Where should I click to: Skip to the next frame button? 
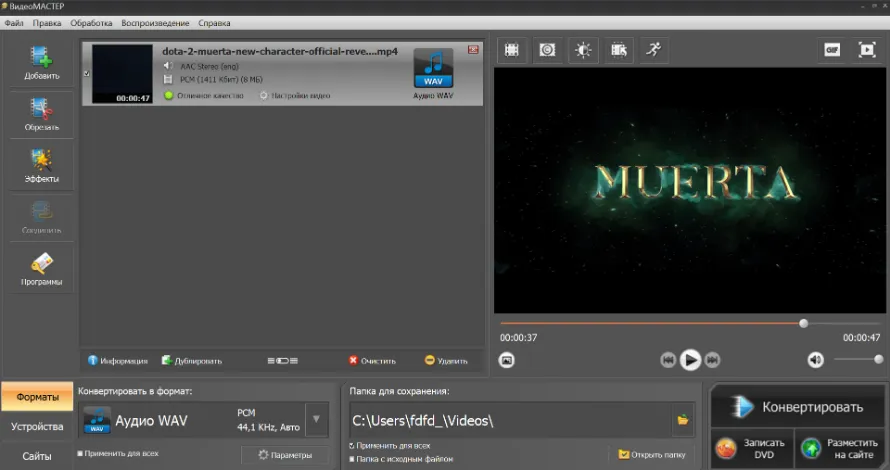[x=712, y=360]
